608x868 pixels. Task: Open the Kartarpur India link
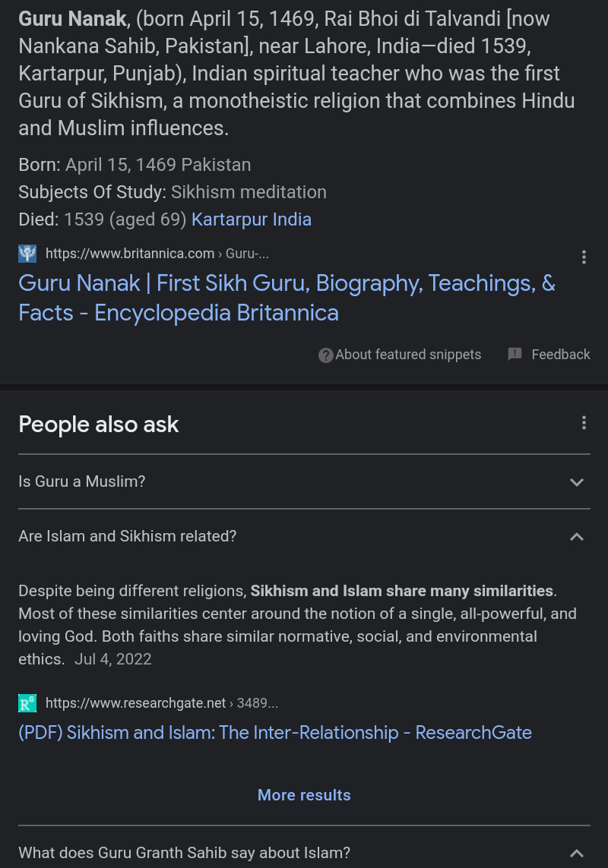point(252,219)
